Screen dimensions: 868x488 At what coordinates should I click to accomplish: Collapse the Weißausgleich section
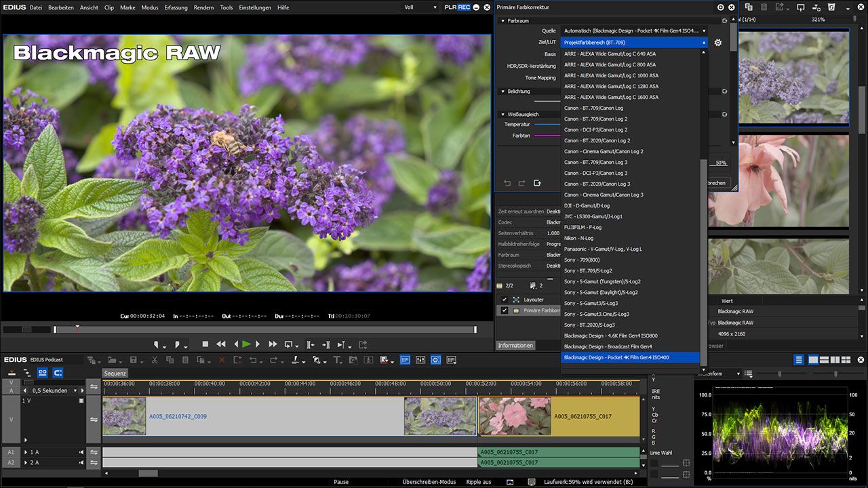click(502, 115)
